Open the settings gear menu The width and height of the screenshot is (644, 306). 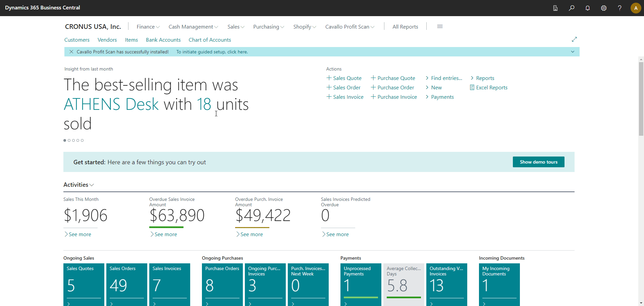[604, 8]
